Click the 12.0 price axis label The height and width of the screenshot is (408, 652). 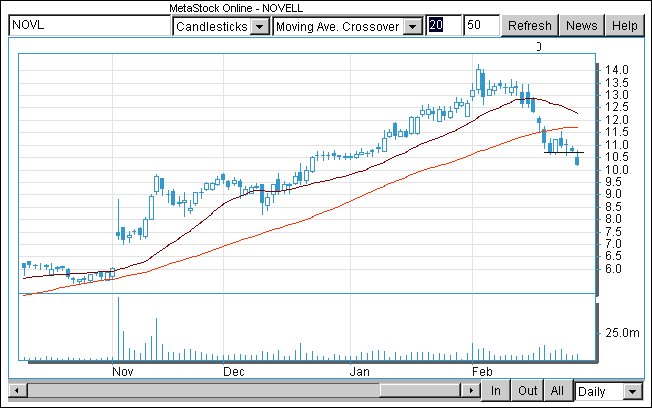[617, 120]
